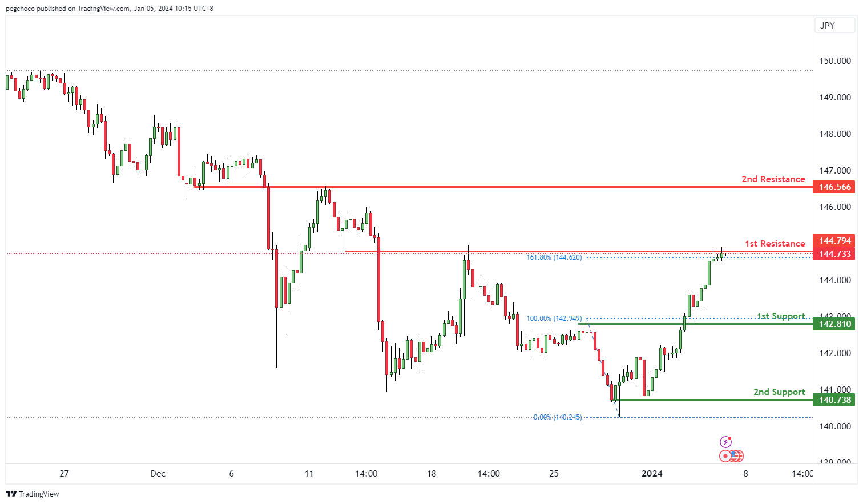Click the 100.00% Fibonacci level label

[554, 318]
